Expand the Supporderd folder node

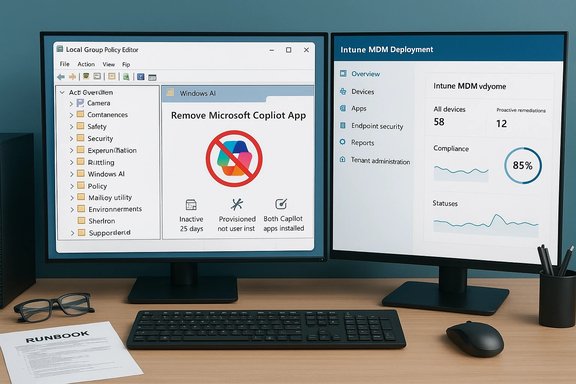[72, 233]
